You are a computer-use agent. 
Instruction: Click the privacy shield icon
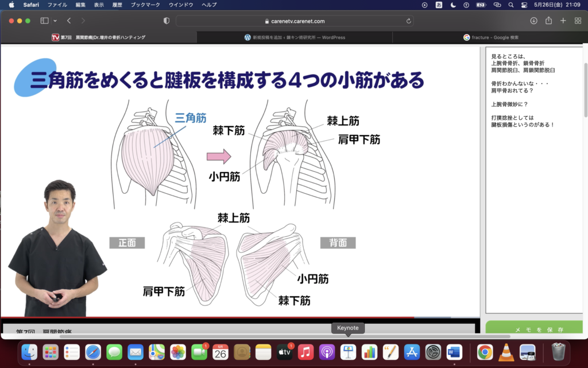[167, 21]
